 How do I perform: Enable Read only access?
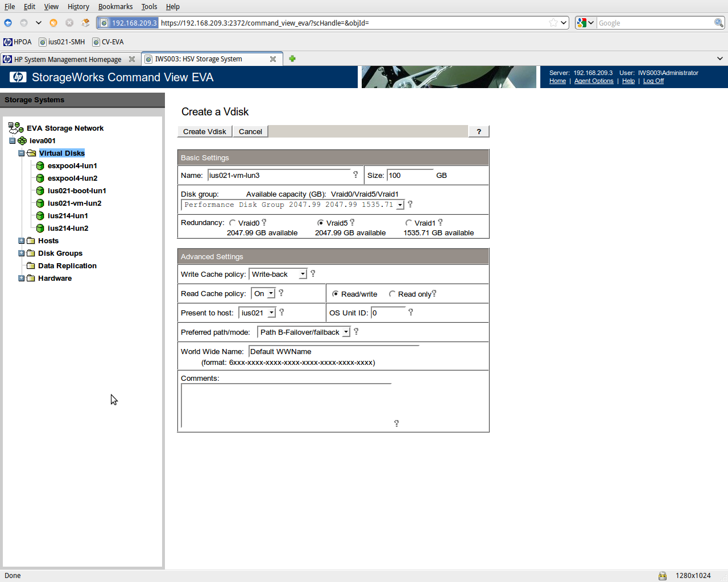392,294
